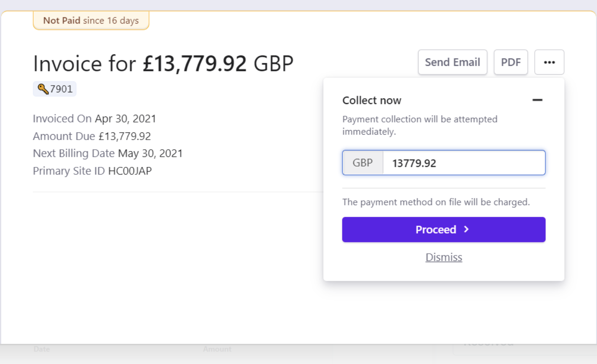The image size is (597, 364).
Task: Click the Amount Due value £13,779.92
Action: point(125,136)
